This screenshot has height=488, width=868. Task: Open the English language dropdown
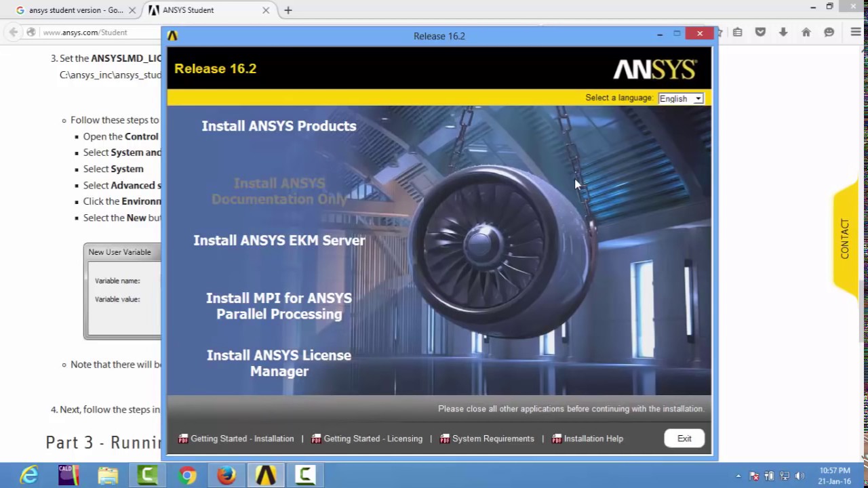(x=681, y=98)
